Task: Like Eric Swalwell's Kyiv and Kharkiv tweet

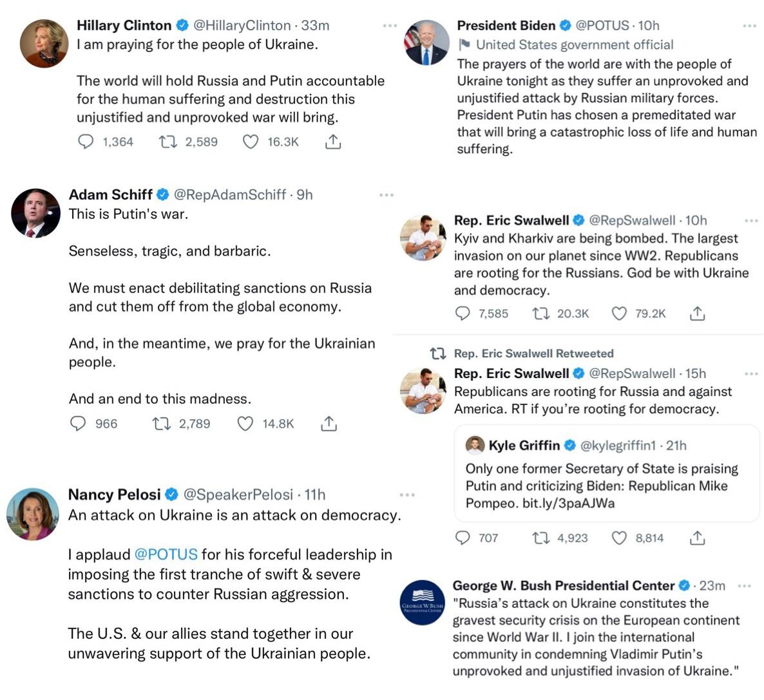Action: [619, 314]
